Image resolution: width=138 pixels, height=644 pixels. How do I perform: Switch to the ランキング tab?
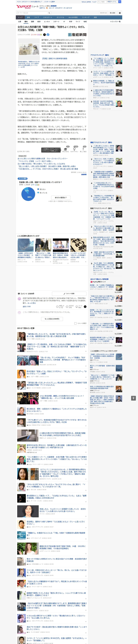[86, 17]
